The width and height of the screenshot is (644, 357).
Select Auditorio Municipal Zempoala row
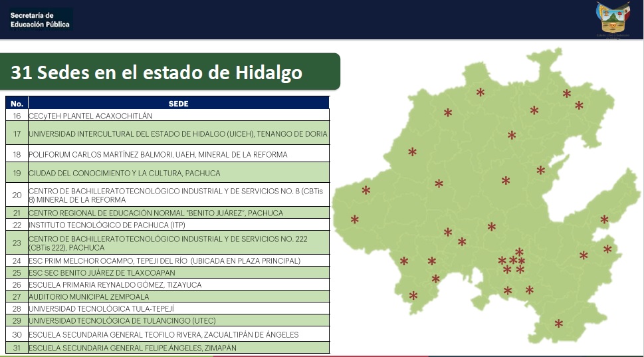point(167,297)
